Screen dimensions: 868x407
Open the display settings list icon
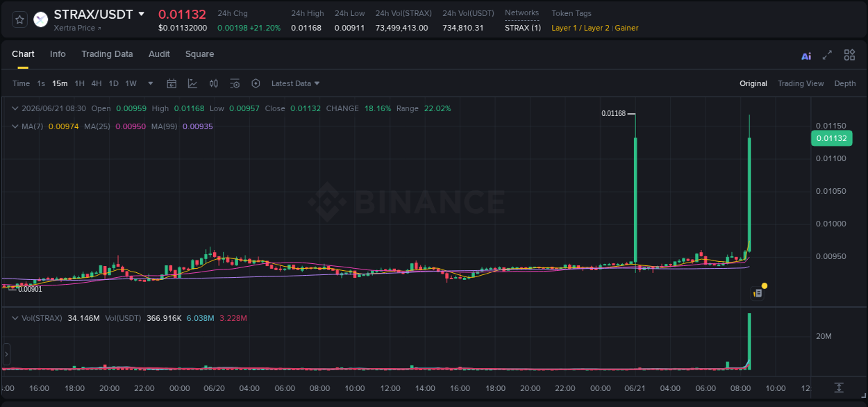pyautogui.click(x=235, y=83)
